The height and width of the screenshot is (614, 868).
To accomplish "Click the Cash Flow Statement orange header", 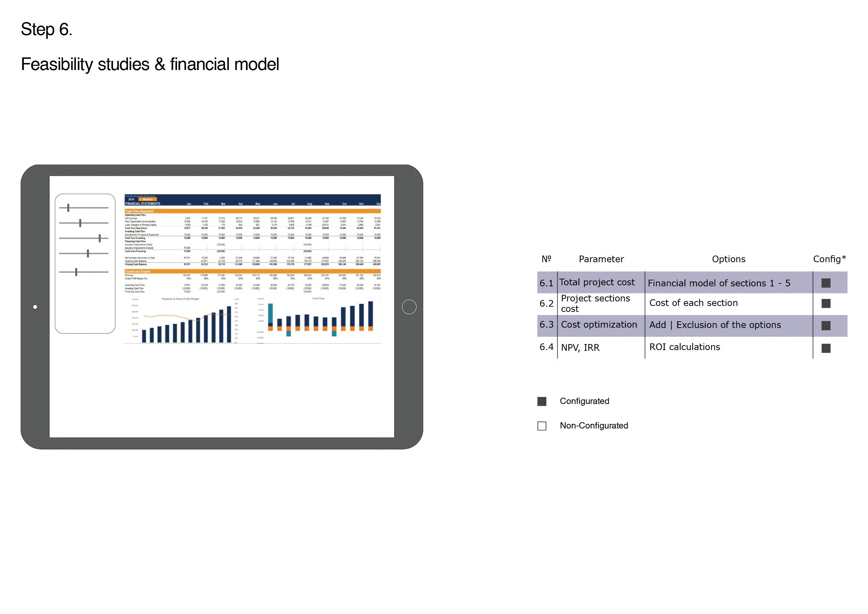I will pyautogui.click(x=140, y=211).
